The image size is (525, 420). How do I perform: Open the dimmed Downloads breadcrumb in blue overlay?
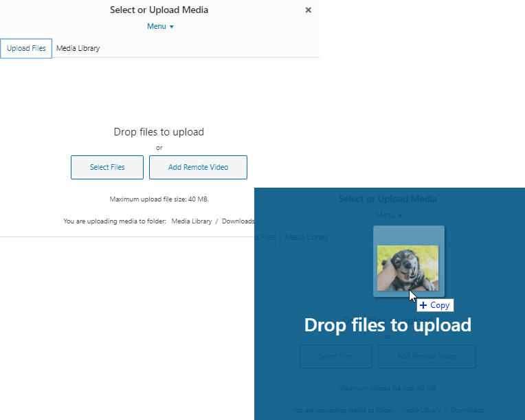point(467,410)
